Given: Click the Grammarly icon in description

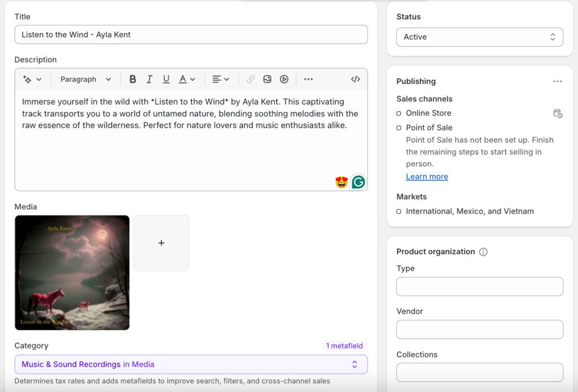Looking at the screenshot, I should 358,182.
